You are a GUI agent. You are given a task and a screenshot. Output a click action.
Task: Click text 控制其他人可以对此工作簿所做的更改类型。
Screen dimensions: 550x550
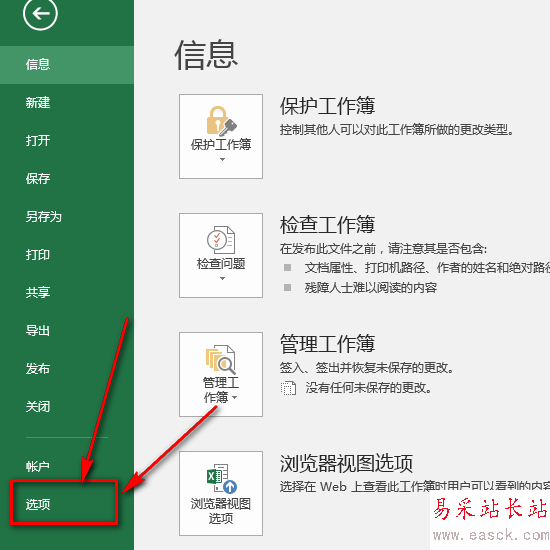click(397, 130)
